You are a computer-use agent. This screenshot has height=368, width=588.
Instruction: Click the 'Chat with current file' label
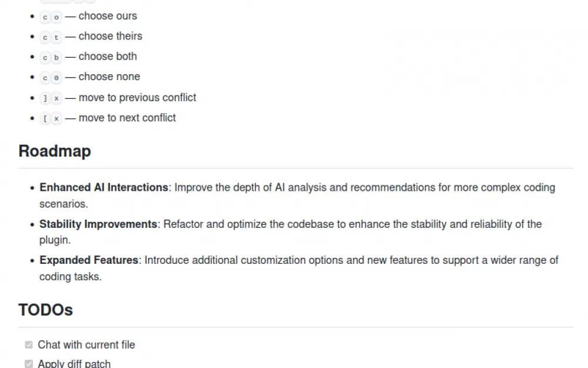point(86,344)
